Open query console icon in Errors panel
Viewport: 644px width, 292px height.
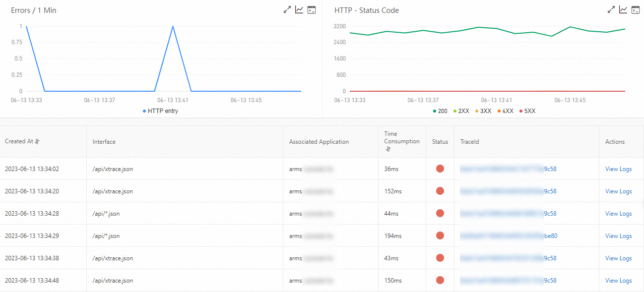coord(312,10)
